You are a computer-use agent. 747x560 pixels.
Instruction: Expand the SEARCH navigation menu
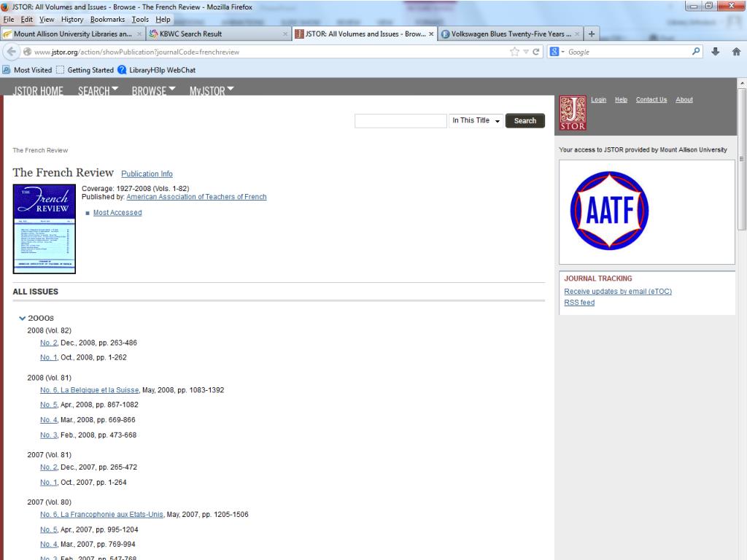point(98,90)
